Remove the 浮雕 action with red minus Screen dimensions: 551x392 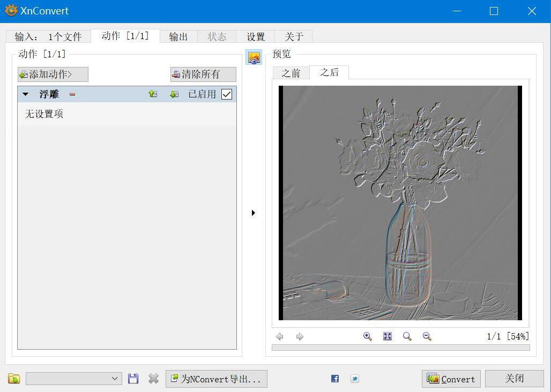[x=72, y=94]
